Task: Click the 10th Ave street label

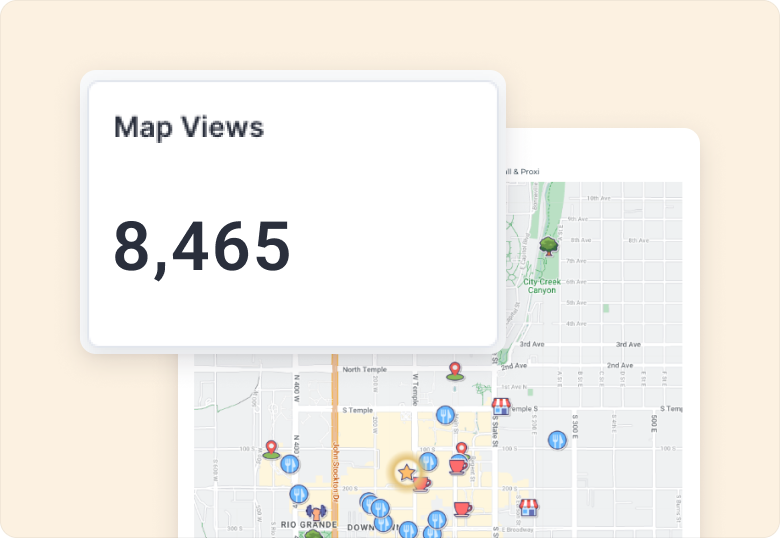Action: (598, 198)
